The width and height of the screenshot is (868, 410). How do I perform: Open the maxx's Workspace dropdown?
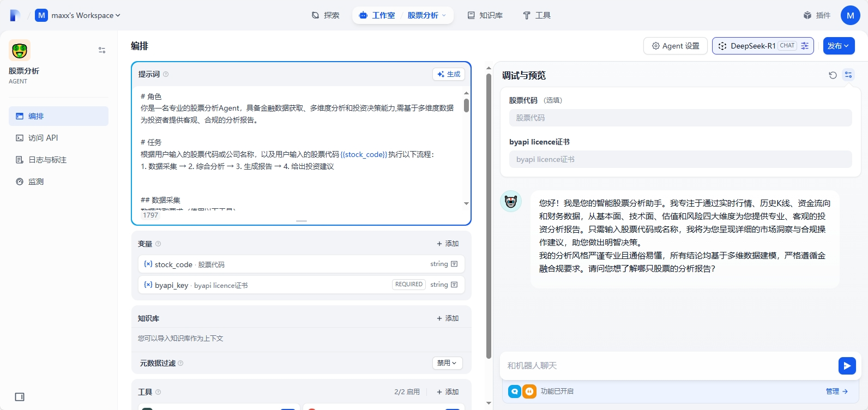click(86, 15)
